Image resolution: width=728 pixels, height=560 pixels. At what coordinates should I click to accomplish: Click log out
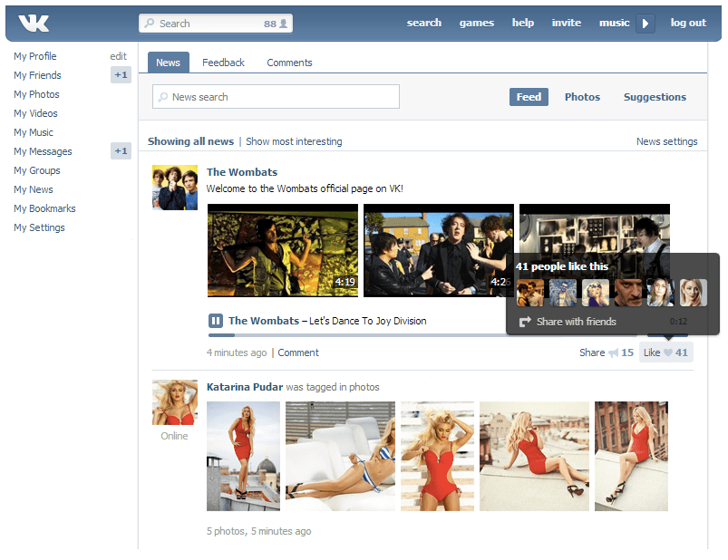pyautogui.click(x=688, y=23)
